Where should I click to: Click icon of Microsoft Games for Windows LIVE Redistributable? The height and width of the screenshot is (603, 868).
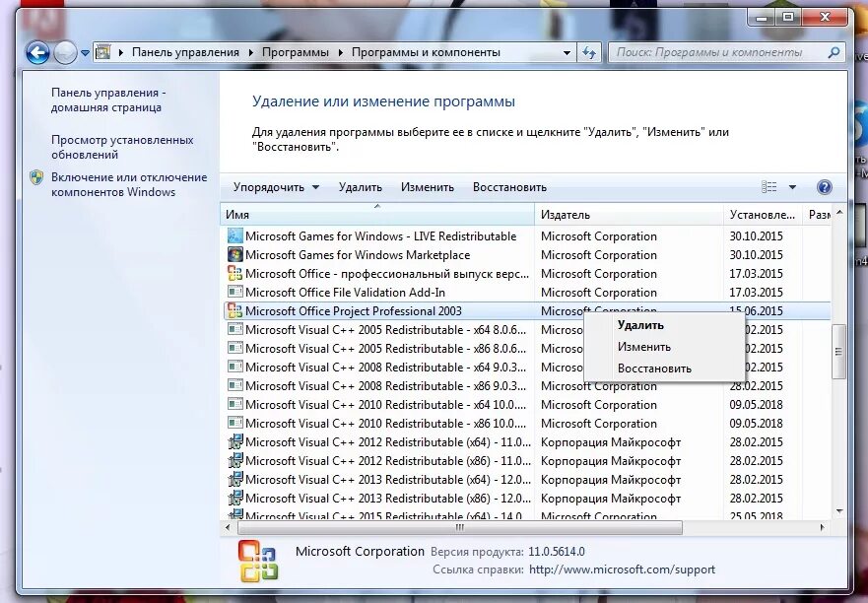tap(235, 235)
